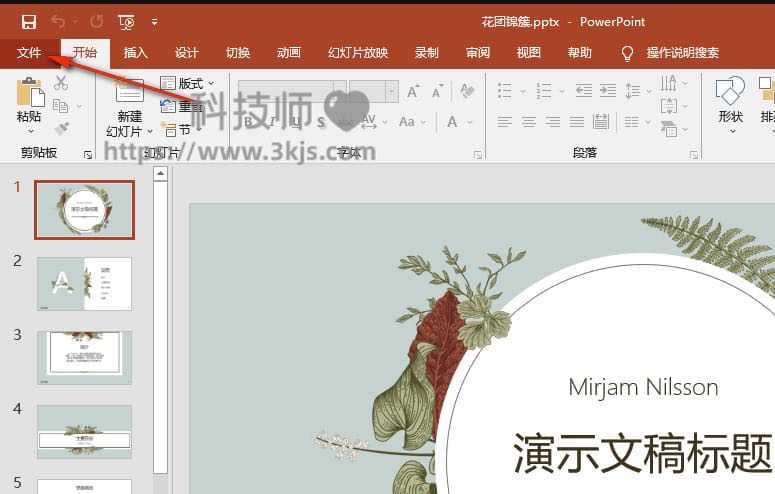Switch to the 动画 tab
The image size is (775, 494).
[289, 53]
